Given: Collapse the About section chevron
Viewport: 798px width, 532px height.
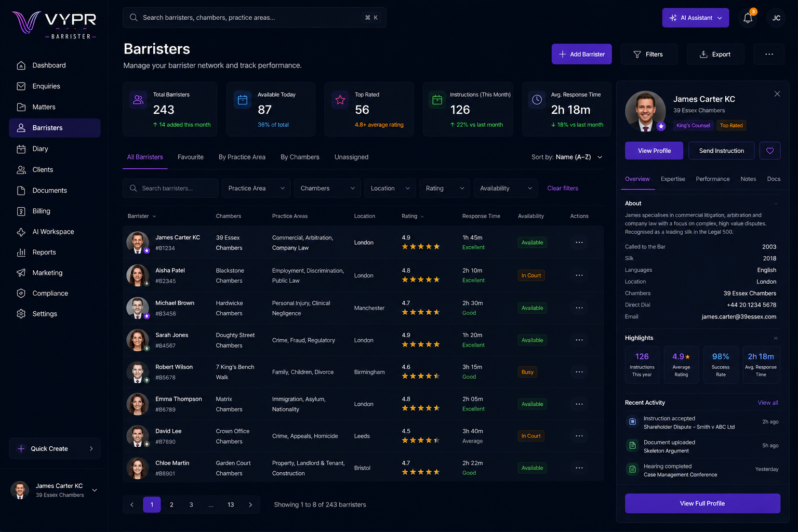Looking at the screenshot, I should point(776,204).
